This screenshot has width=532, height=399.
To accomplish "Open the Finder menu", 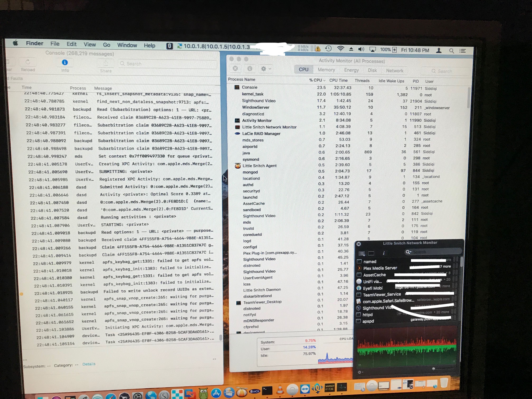I will click(x=34, y=43).
